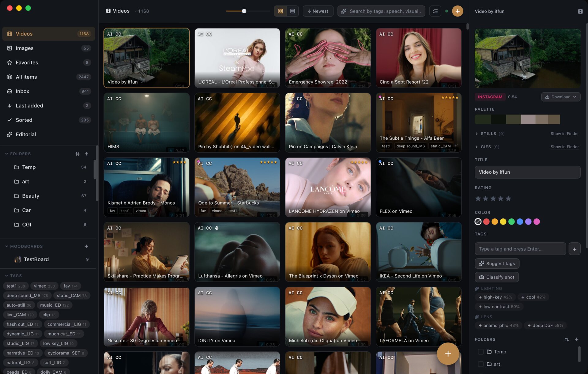Select pink color label
This screenshot has width=588, height=374.
537,221
